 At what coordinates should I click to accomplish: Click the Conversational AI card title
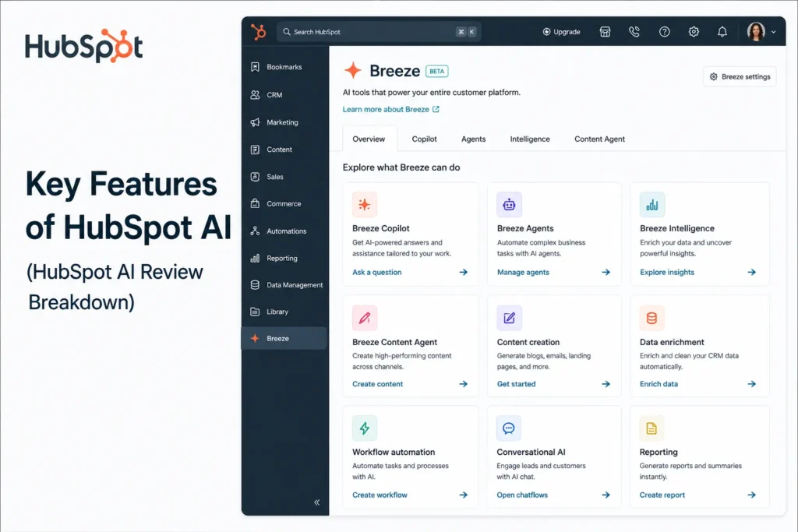click(x=531, y=452)
